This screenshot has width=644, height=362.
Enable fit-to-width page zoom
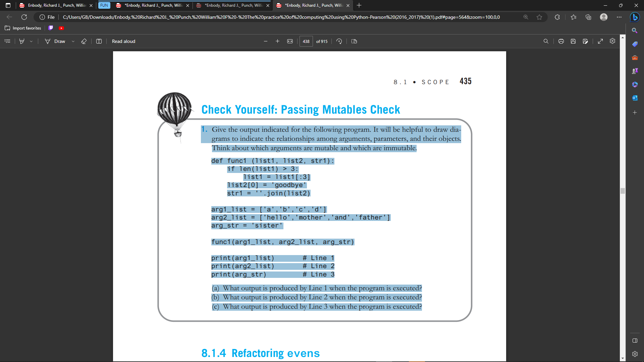[290, 41]
